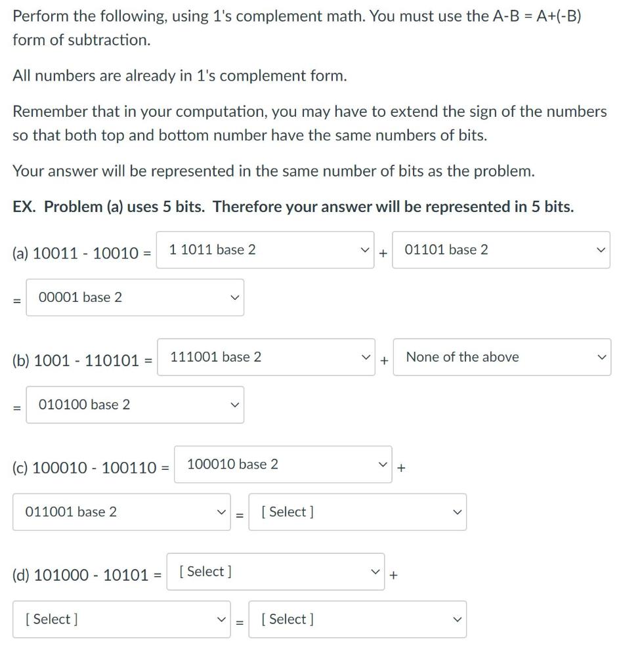Viewport: 619px width, 672px height.
Task: Expand the chevron beside '1 1011 base 2'
Action: click(x=366, y=249)
